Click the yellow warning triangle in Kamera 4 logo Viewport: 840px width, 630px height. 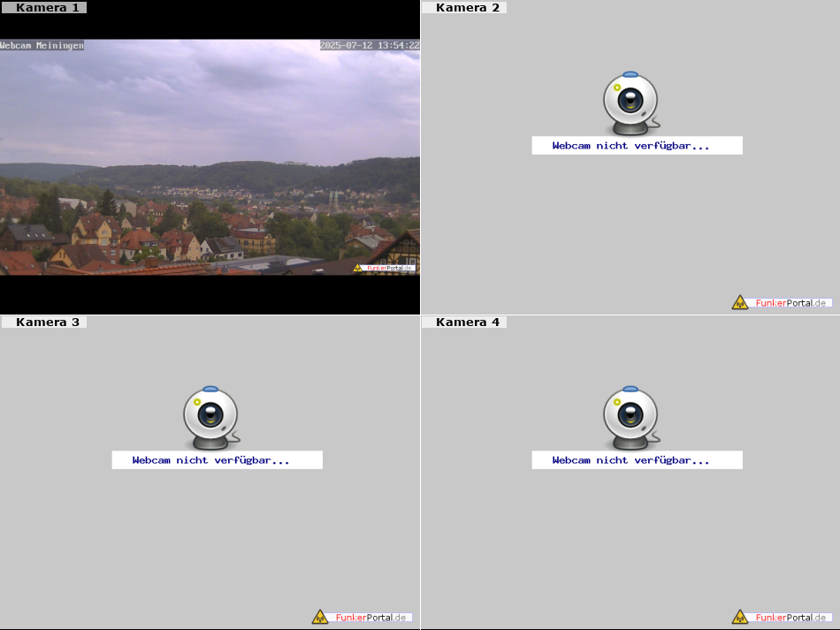740,618
